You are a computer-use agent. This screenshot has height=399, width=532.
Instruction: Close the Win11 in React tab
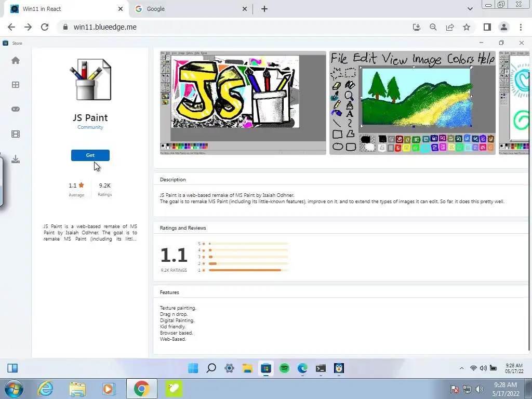121,9
